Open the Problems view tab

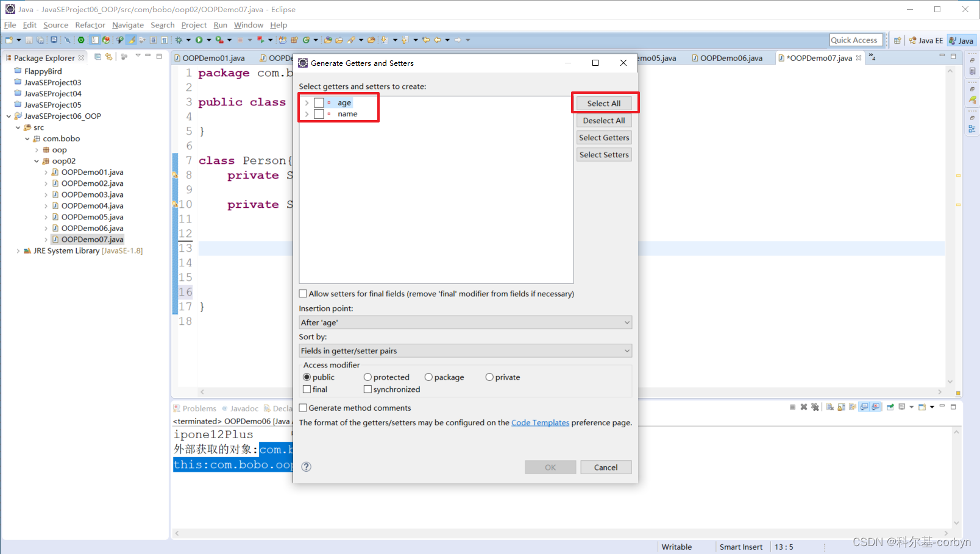pyautogui.click(x=194, y=408)
